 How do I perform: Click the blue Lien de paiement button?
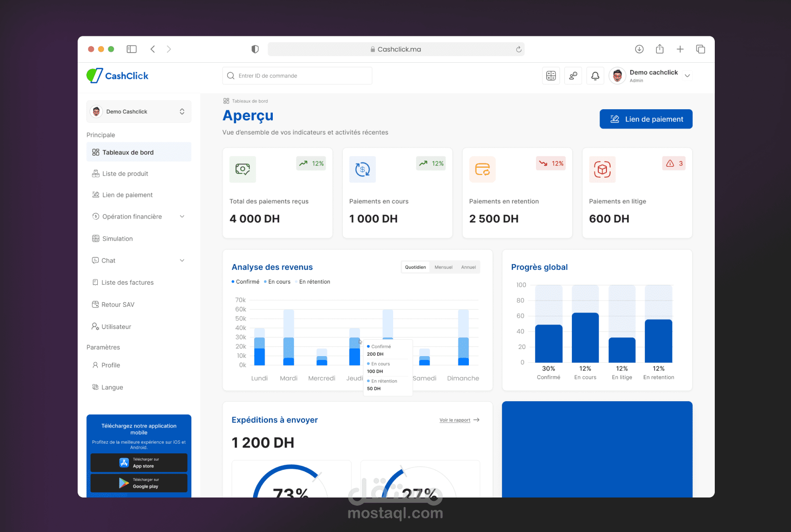tap(646, 119)
